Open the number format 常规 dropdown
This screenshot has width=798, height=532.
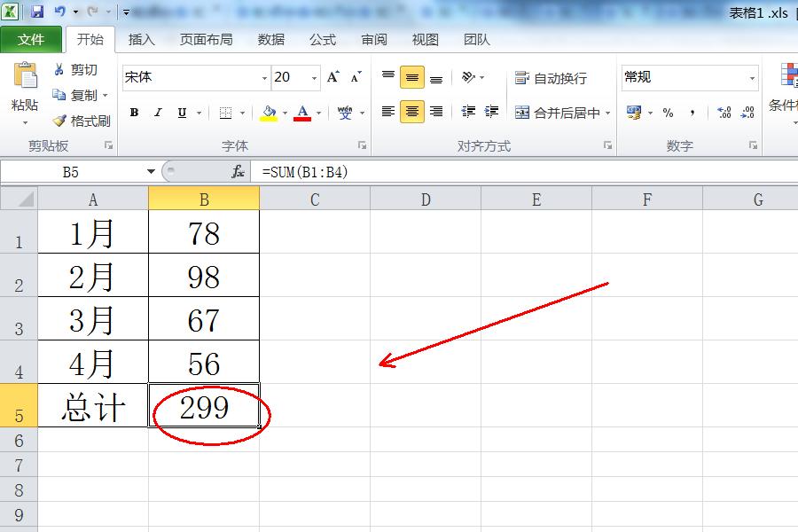752,78
